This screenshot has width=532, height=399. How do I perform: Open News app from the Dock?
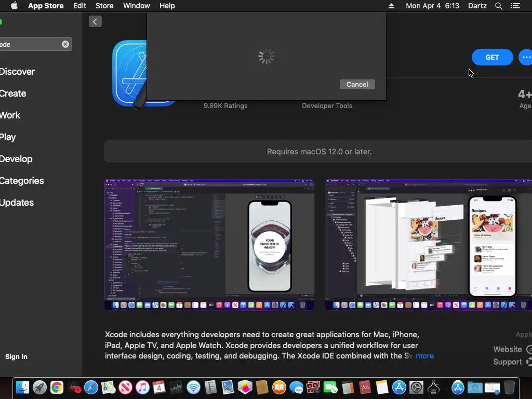125,387
